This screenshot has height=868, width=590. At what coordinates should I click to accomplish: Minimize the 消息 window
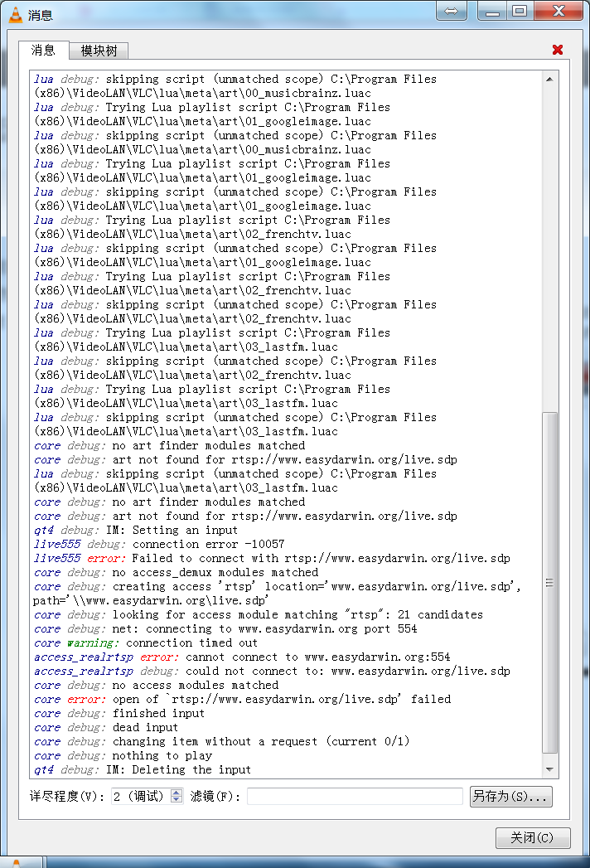tap(492, 11)
